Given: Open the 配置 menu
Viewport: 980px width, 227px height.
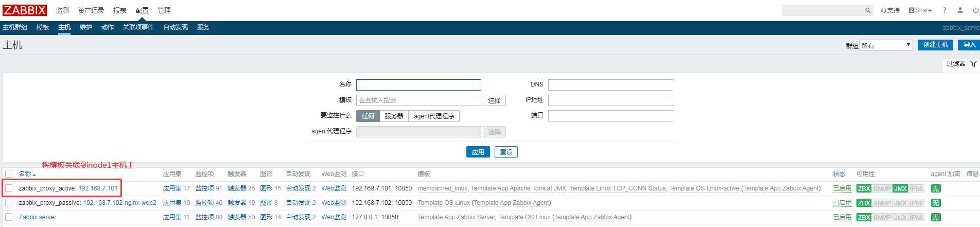Looking at the screenshot, I should (142, 10).
